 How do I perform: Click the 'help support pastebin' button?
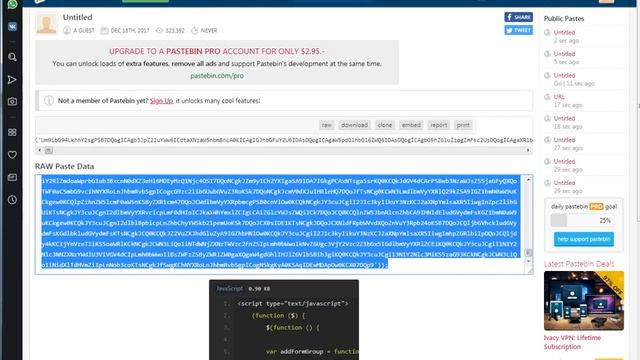tap(584, 239)
